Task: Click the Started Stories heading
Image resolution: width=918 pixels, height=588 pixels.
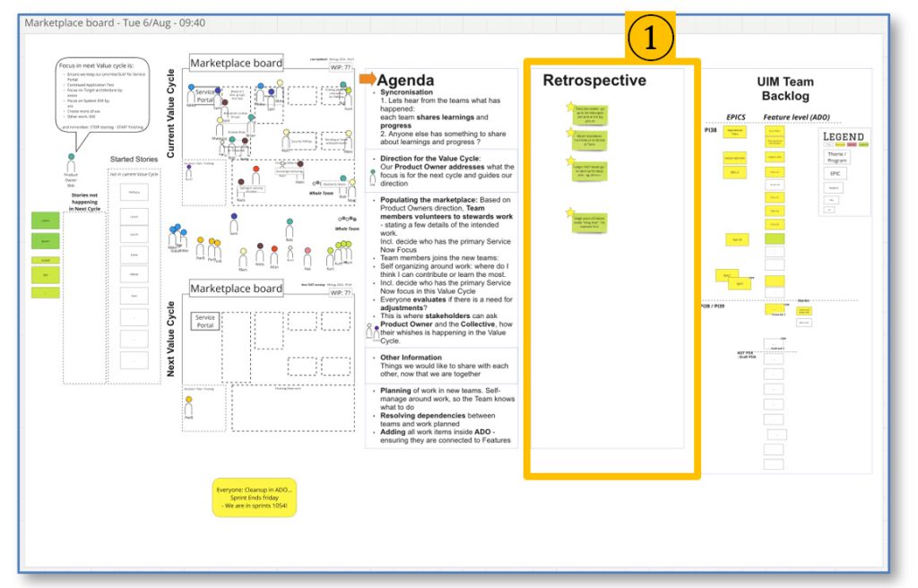Action: click(134, 160)
